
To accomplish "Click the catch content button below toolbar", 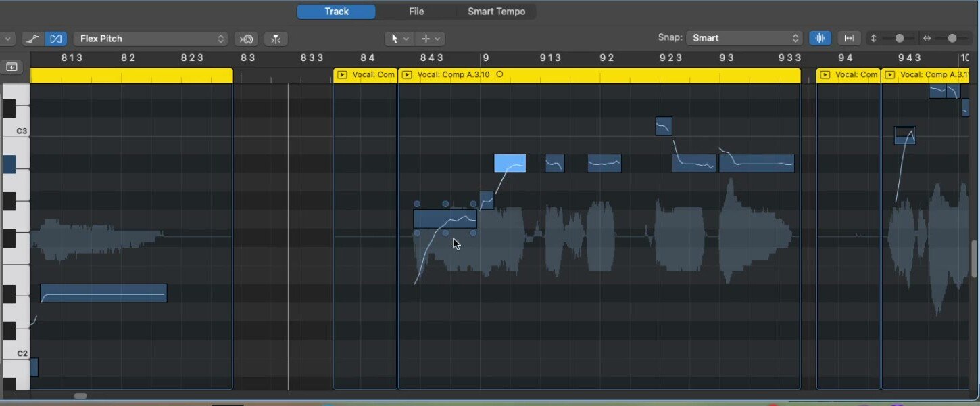I will [11, 67].
